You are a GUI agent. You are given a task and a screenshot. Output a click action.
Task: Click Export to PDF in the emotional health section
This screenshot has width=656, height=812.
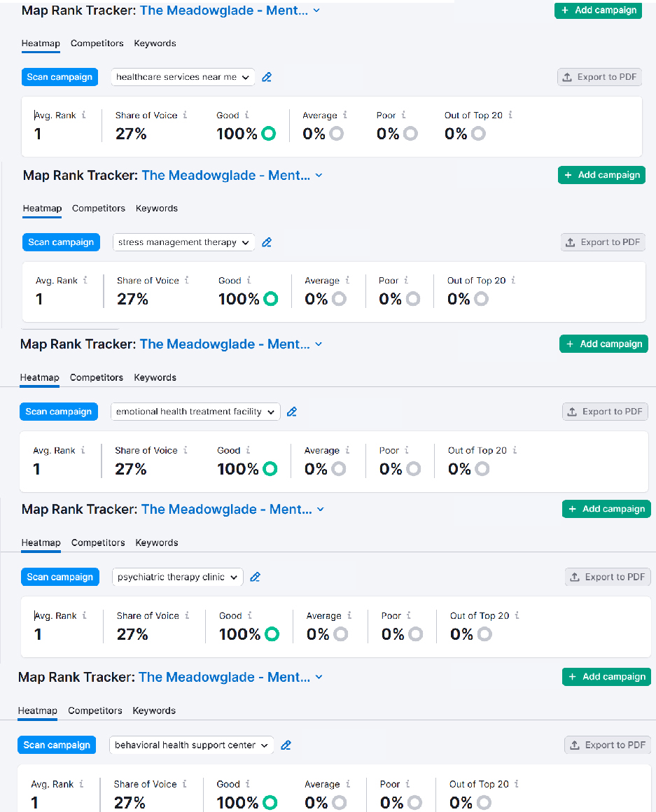click(605, 412)
